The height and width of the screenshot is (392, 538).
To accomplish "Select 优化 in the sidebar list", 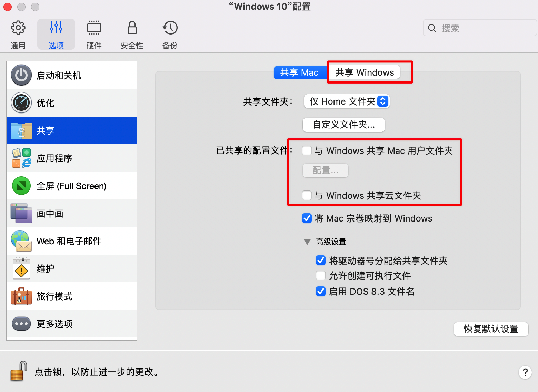I will [x=72, y=103].
